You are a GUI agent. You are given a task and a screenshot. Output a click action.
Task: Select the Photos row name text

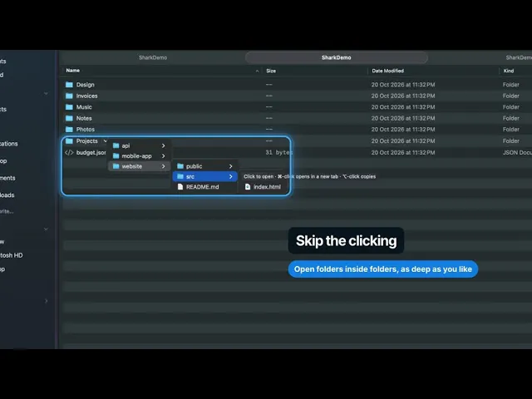(x=85, y=130)
